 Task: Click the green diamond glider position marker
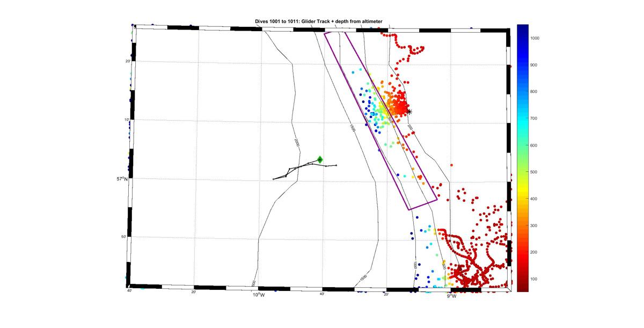point(320,159)
